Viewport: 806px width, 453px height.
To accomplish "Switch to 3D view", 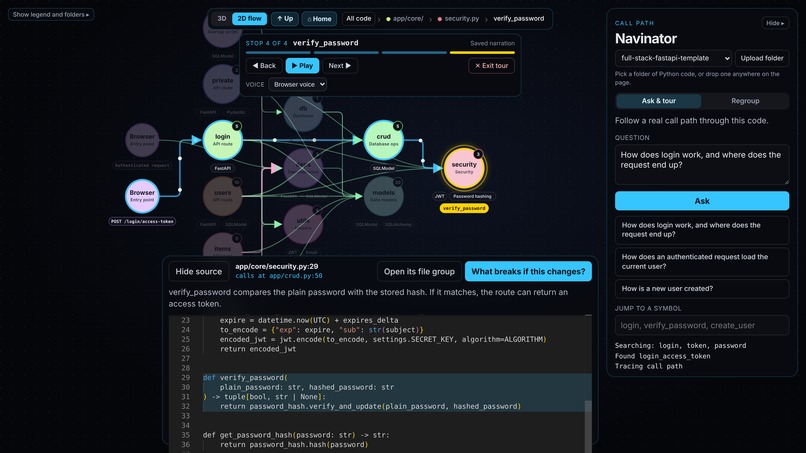I will tap(222, 19).
